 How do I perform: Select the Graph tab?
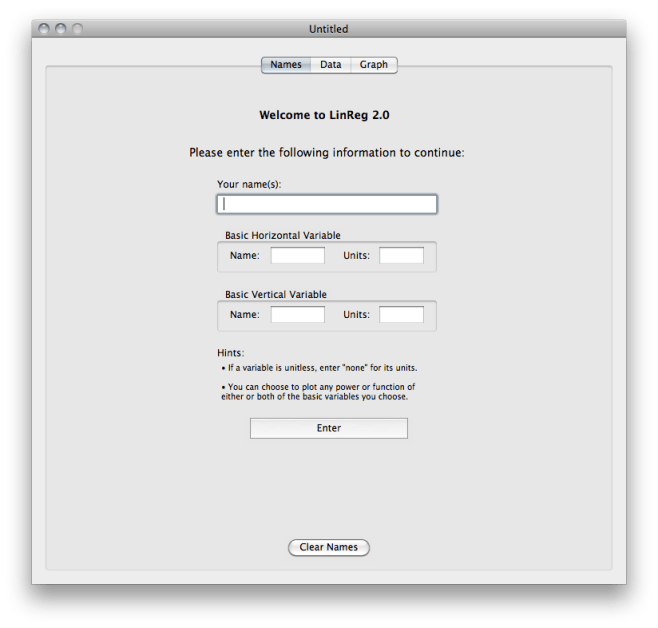[x=374, y=65]
